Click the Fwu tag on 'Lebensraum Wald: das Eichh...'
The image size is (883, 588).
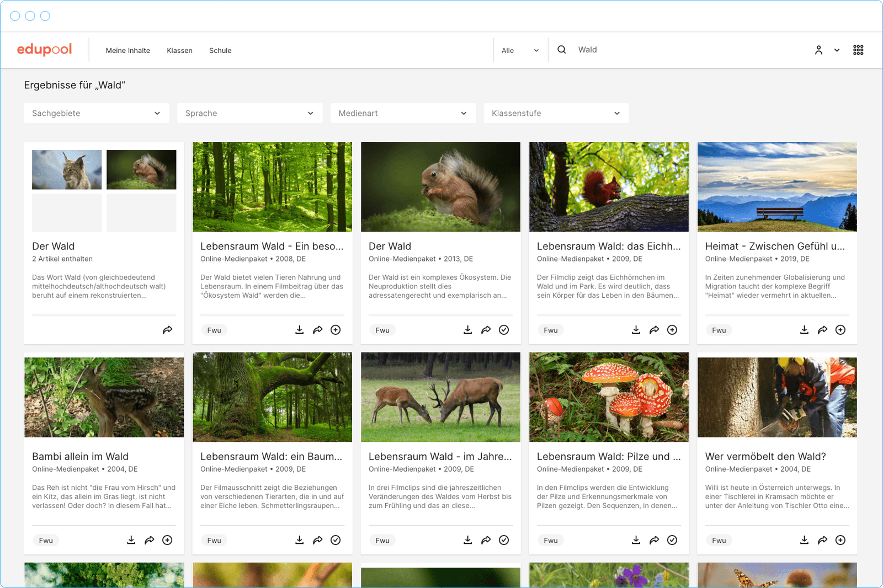550,330
